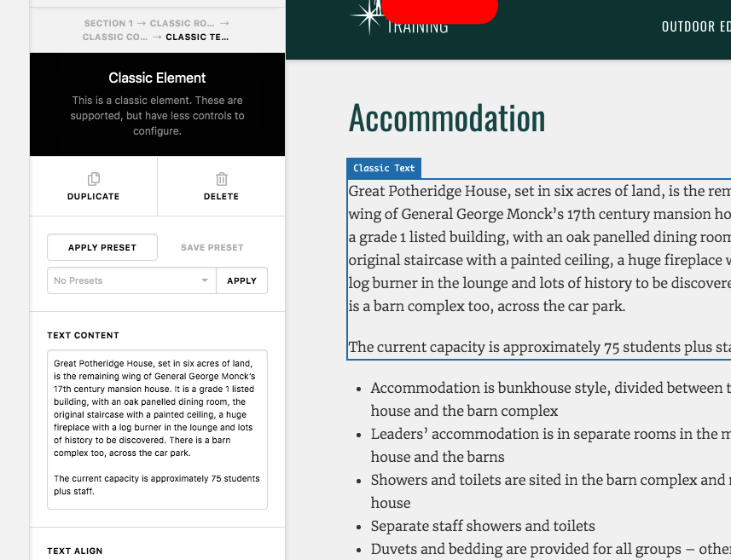
Task: Open the No Presets dropdown
Action: 131,280
